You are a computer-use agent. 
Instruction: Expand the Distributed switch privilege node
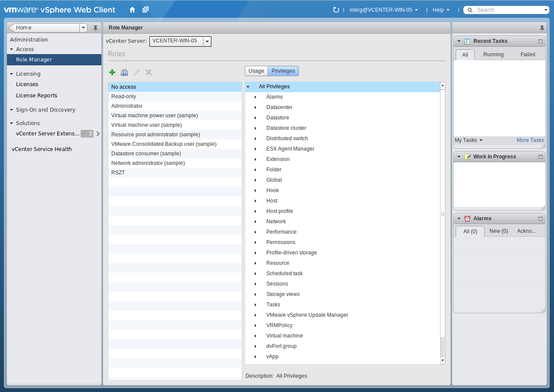coord(256,138)
